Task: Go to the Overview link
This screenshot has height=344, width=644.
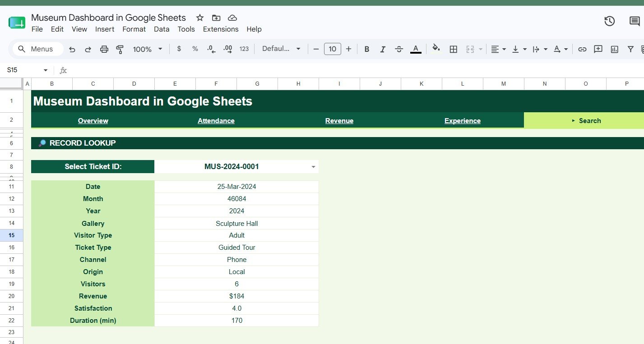Action: 93,121
